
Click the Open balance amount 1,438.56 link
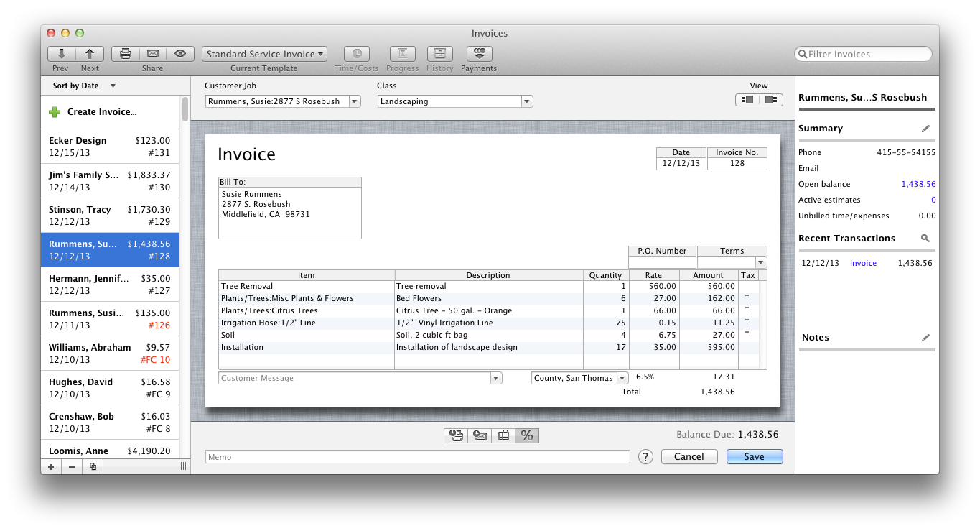tap(918, 184)
